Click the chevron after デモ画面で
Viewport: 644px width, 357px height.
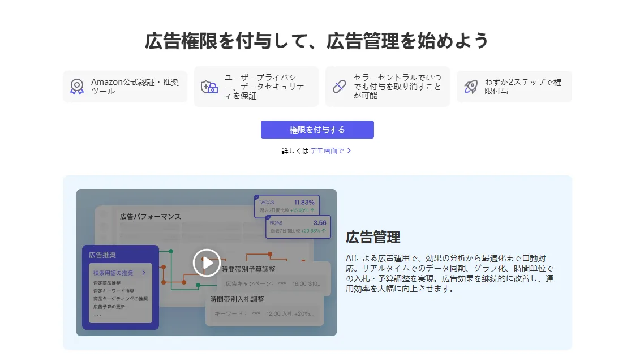(349, 150)
